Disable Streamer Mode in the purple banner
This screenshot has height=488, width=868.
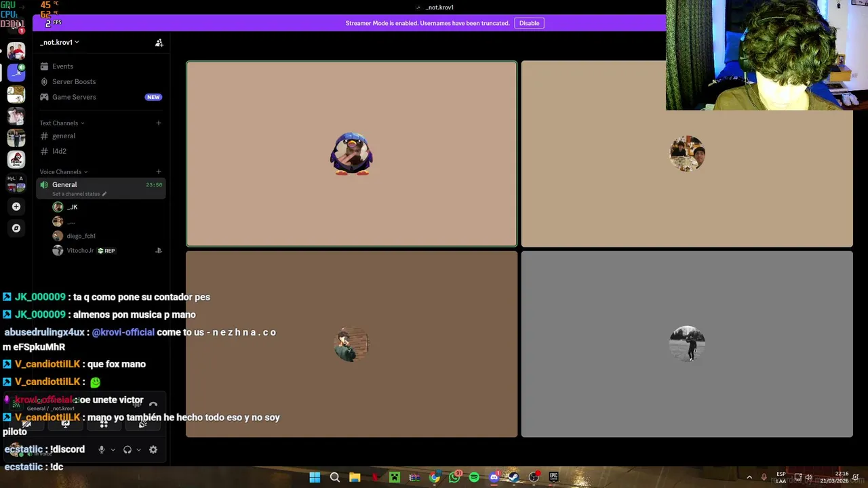(529, 23)
